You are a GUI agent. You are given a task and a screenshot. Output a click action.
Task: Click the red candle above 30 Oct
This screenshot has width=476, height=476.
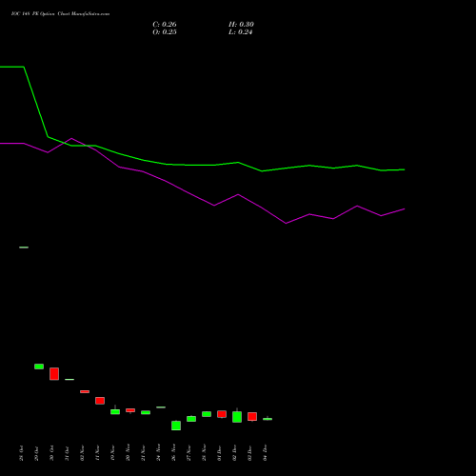tap(54, 374)
